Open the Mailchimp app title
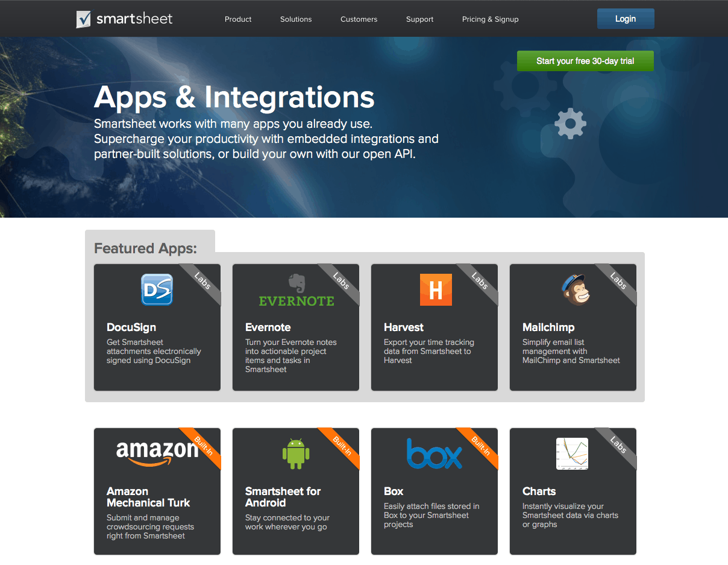The height and width of the screenshot is (565, 728). (x=548, y=327)
